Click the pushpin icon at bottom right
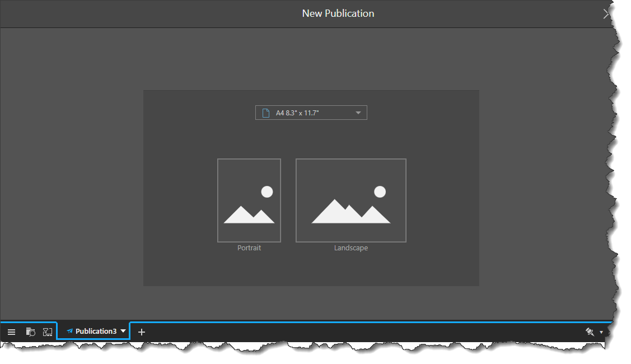Viewport: 631px width, 364px height. pyautogui.click(x=590, y=332)
